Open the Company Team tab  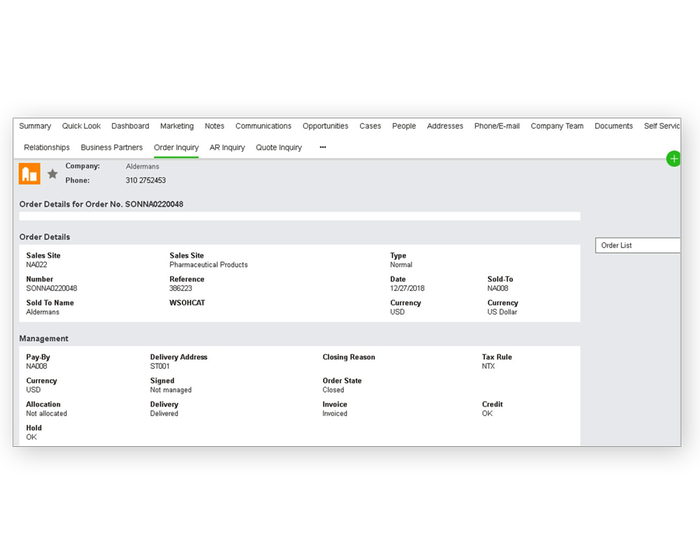point(557,126)
